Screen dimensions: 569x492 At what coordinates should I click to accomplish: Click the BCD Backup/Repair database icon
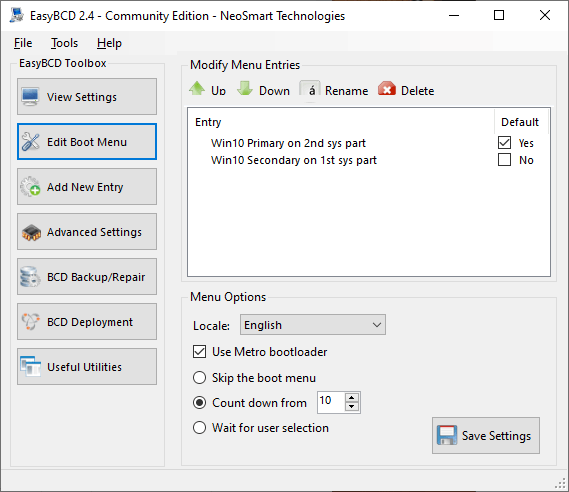pos(30,277)
